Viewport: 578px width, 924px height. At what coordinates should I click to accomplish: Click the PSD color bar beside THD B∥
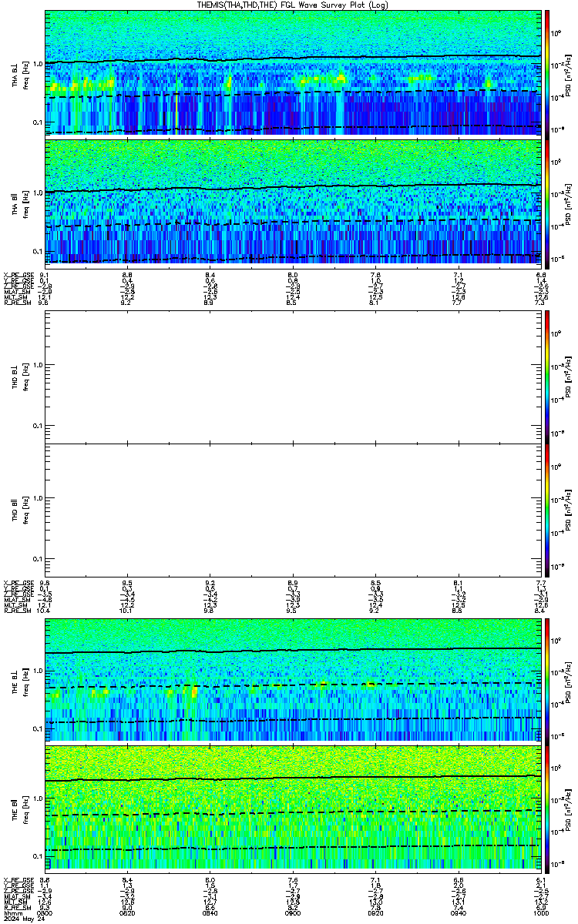(547, 510)
